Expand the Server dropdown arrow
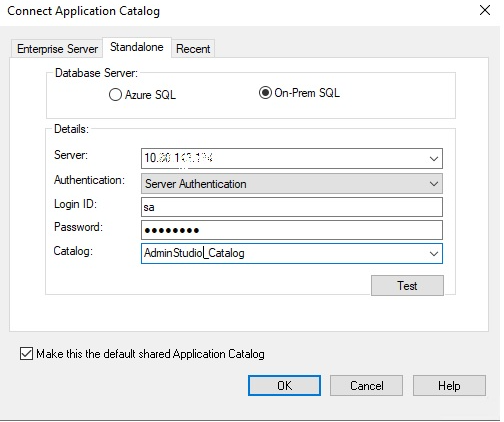 (x=434, y=159)
